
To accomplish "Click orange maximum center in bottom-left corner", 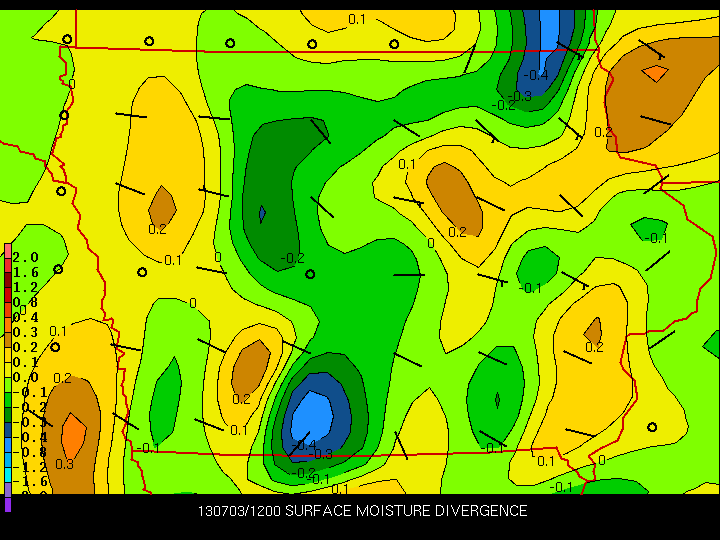I will pos(72,435).
